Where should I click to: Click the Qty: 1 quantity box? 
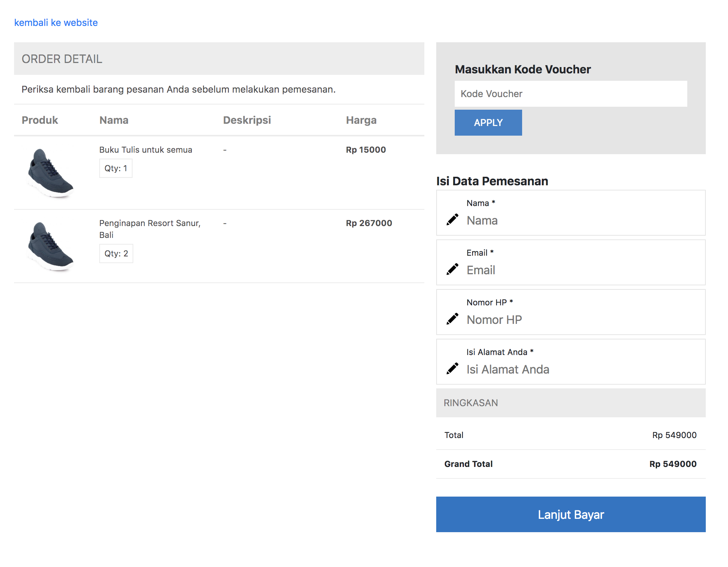tap(116, 168)
